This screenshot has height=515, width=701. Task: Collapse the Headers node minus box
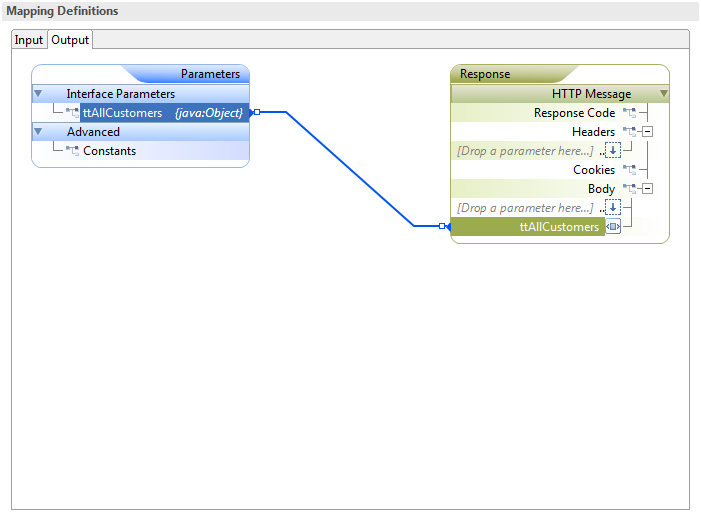click(647, 132)
